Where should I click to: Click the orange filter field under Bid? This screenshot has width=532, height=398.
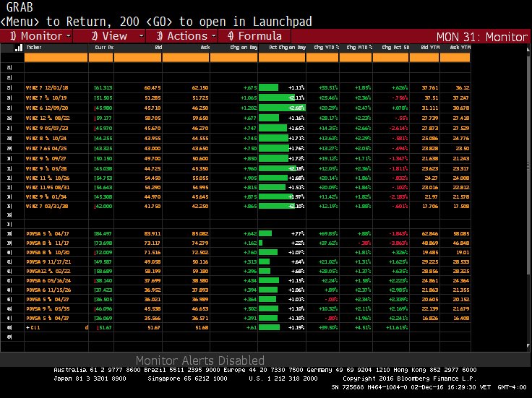coord(138,58)
